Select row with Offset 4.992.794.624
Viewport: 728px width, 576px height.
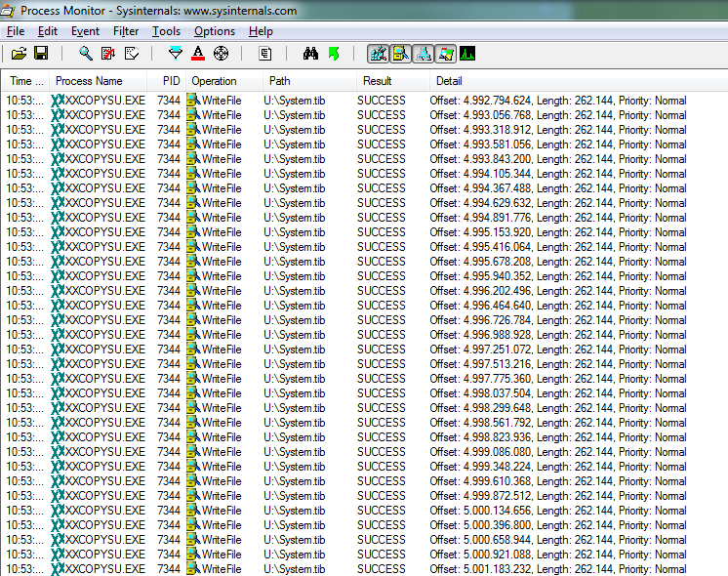point(364,101)
